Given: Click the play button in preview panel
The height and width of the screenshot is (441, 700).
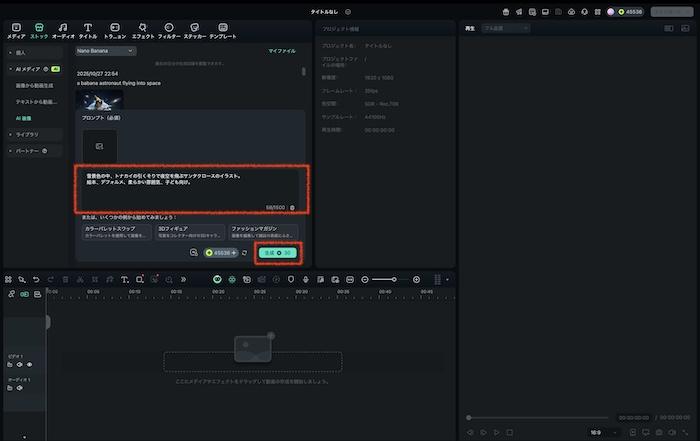Looking at the screenshot, I should (497, 432).
